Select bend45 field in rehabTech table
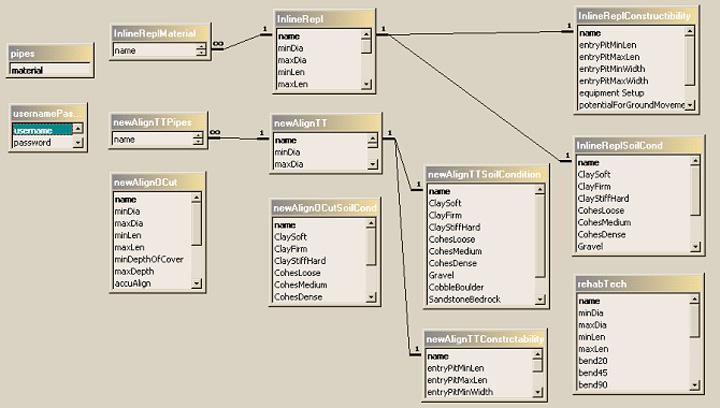720x408 pixels. pos(593,372)
